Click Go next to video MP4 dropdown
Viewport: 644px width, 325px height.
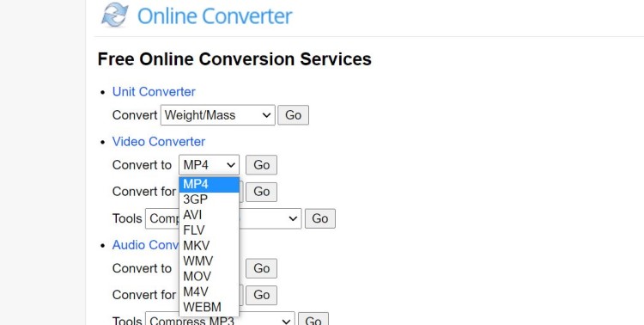[261, 165]
